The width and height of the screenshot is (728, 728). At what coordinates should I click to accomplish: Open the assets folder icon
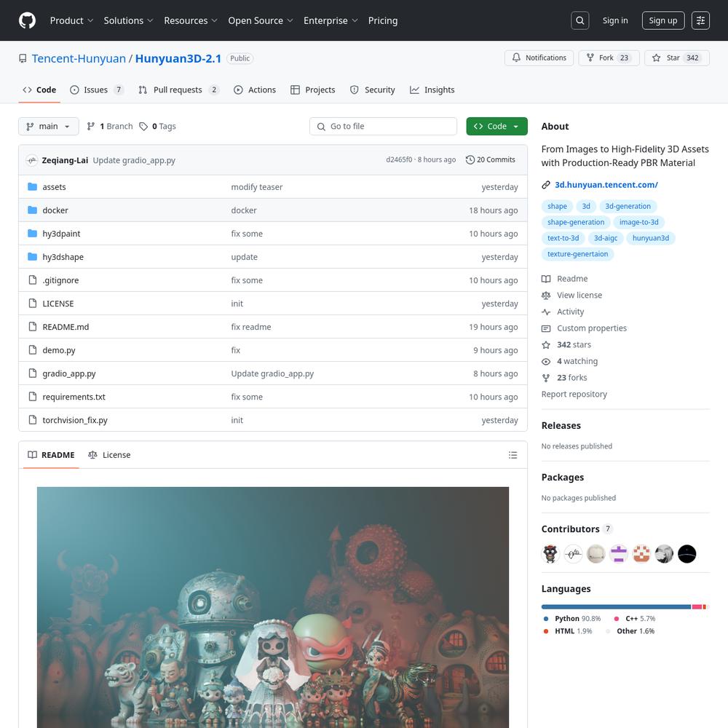click(x=32, y=186)
